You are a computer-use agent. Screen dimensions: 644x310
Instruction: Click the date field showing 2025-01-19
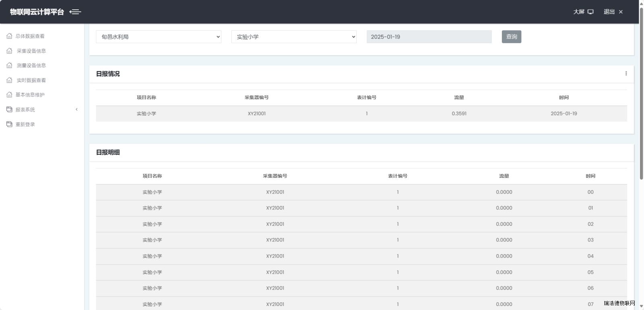pos(429,37)
